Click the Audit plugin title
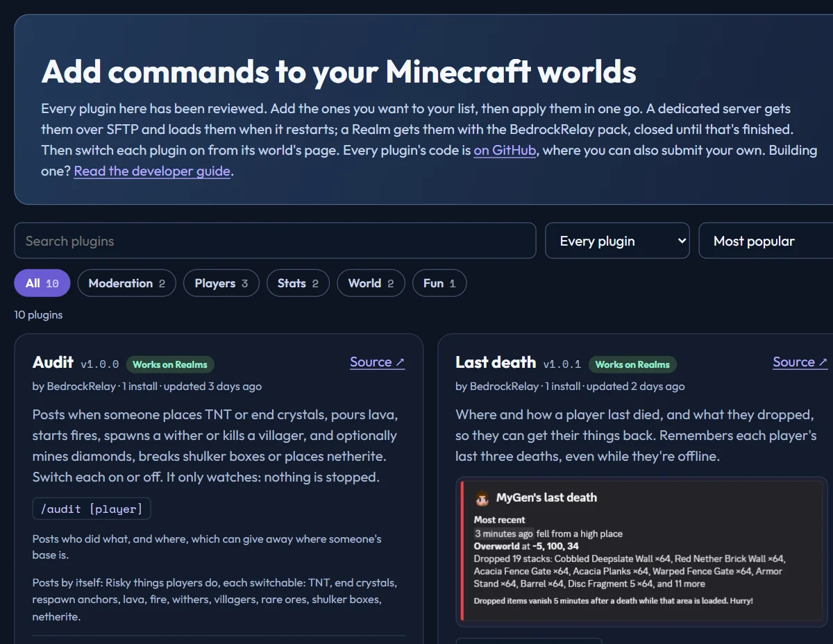The image size is (833, 644). 53,362
